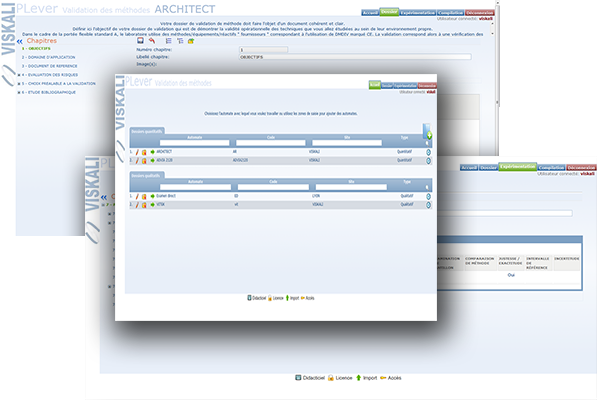Open the Dossiers qualitatifs tab
Viewport: 597px width, 400px height.
tap(147, 175)
